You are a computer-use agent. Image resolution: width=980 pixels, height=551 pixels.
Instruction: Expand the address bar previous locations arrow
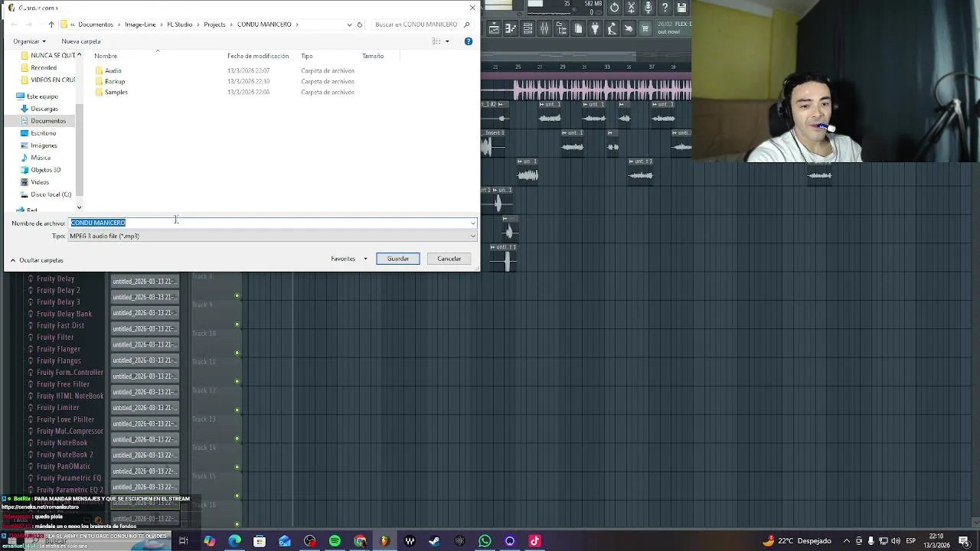350,24
